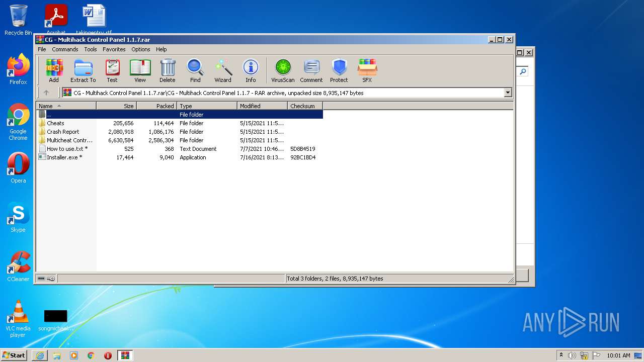
Task: Sort by the Name column header
Action: pyautogui.click(x=66, y=106)
